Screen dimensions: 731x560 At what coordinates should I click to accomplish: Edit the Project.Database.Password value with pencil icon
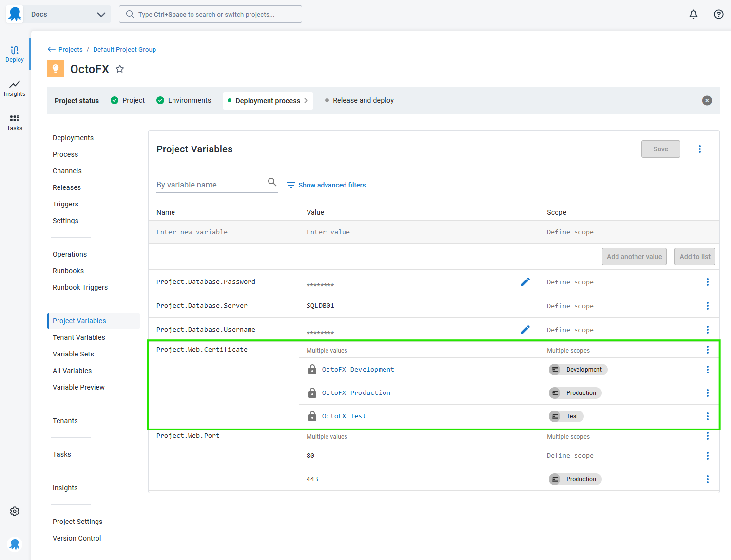tap(525, 282)
